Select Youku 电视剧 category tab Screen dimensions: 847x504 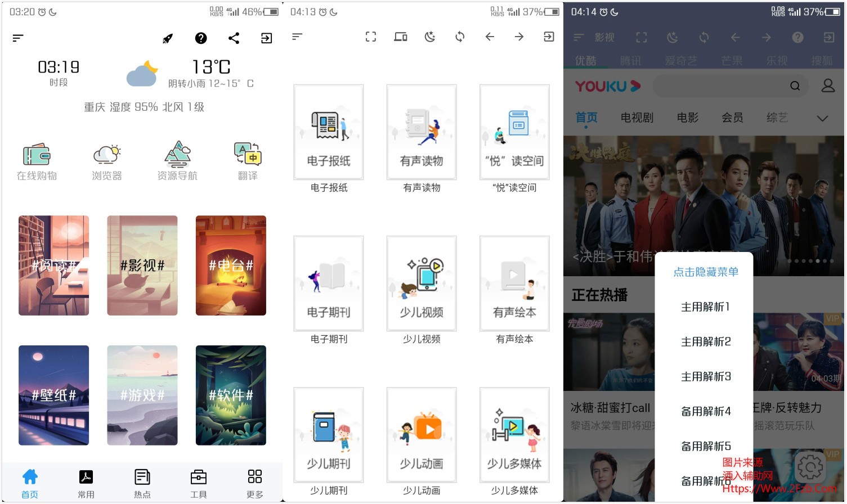point(637,118)
